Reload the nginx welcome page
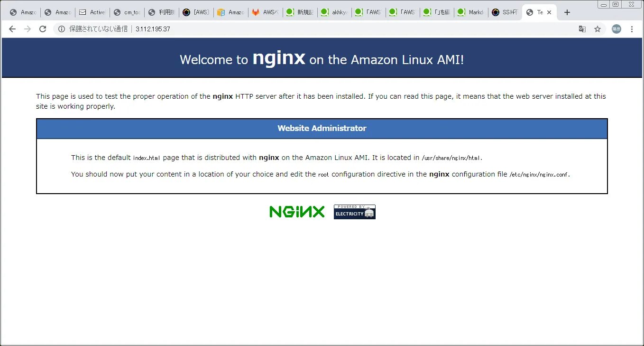644x346 pixels. coord(43,29)
